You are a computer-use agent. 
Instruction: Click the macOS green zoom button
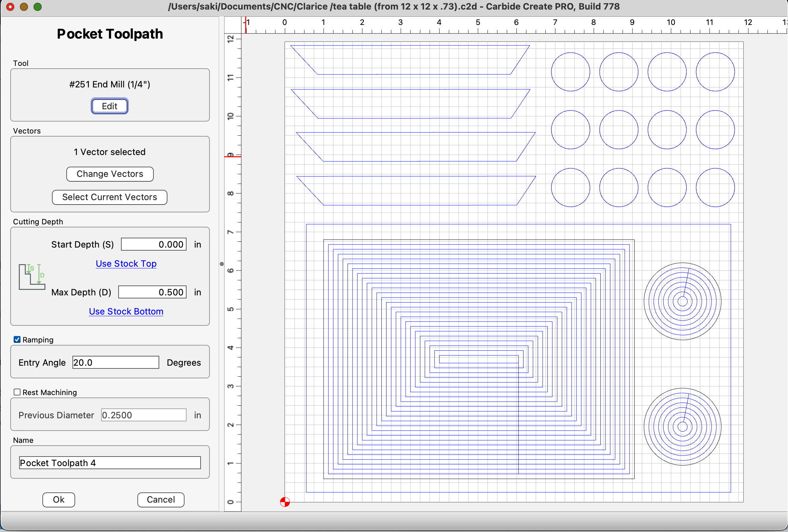click(38, 7)
